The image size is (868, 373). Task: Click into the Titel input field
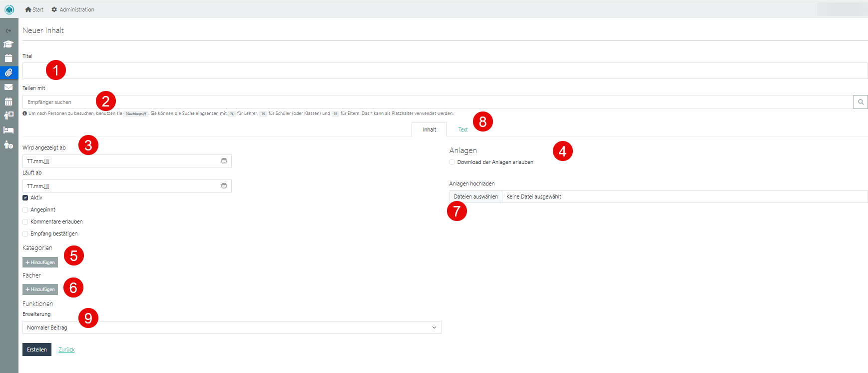tap(445, 70)
